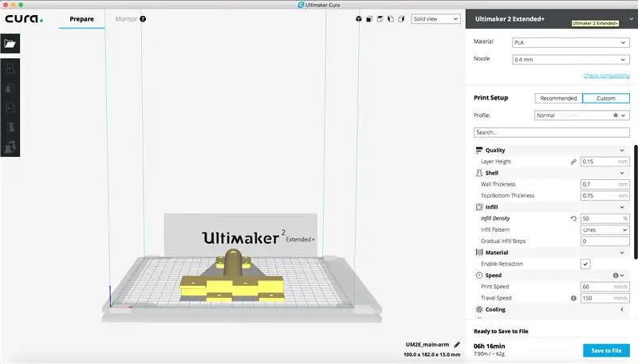Switch to the Prepare tab
This screenshot has width=638, height=364.
tap(81, 18)
